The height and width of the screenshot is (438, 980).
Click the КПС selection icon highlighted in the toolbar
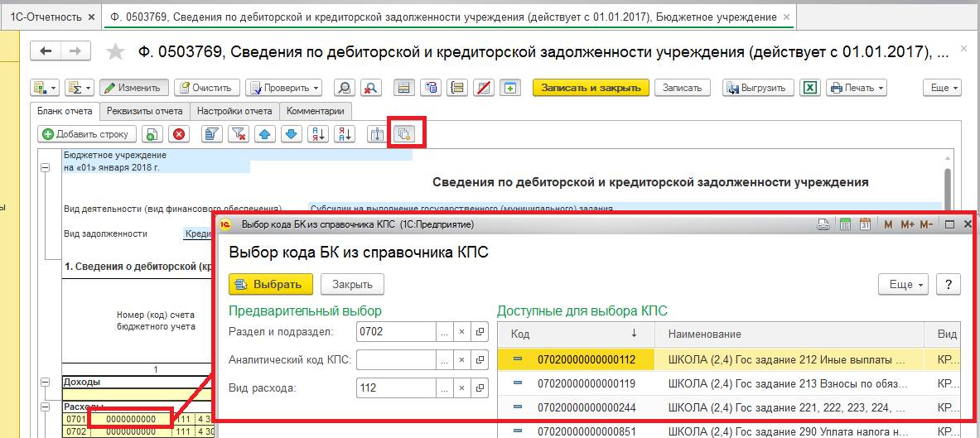point(405,133)
